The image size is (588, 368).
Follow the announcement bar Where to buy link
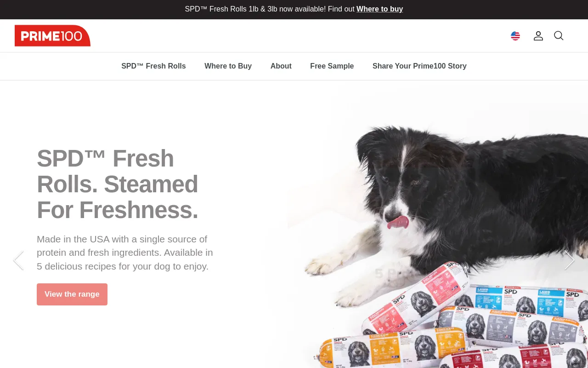click(379, 9)
